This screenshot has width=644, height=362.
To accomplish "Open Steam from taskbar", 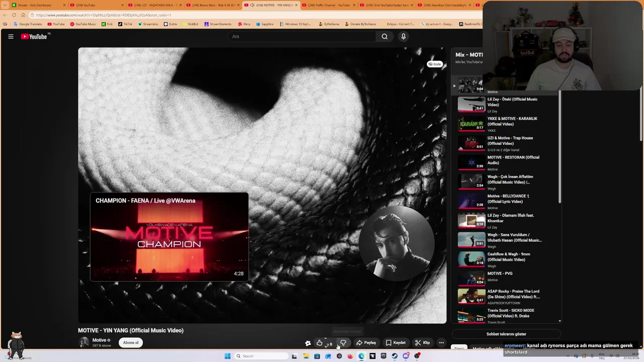I will tap(394, 356).
